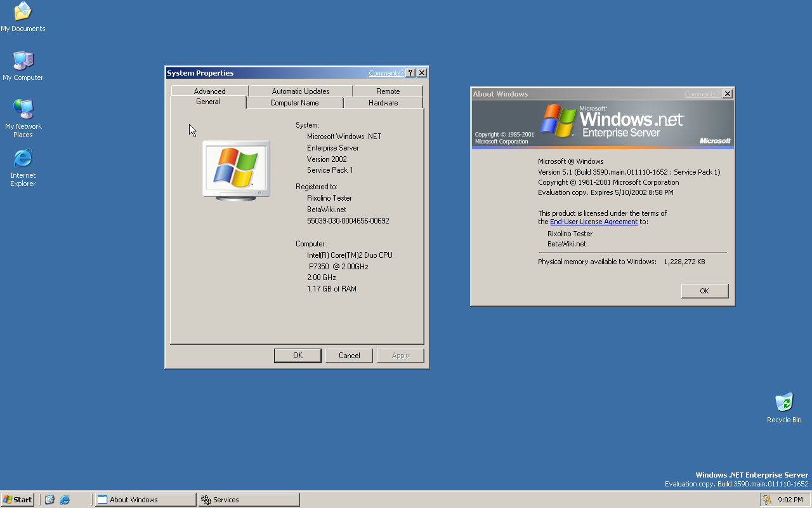Click the 'Microsoft Windows .NET' system text
The height and width of the screenshot is (508, 812).
(x=344, y=137)
